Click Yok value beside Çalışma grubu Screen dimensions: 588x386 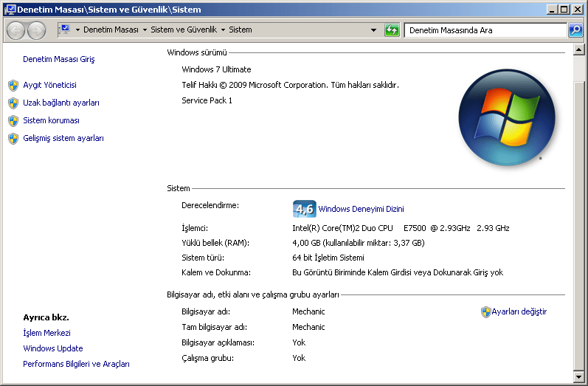[x=299, y=358]
